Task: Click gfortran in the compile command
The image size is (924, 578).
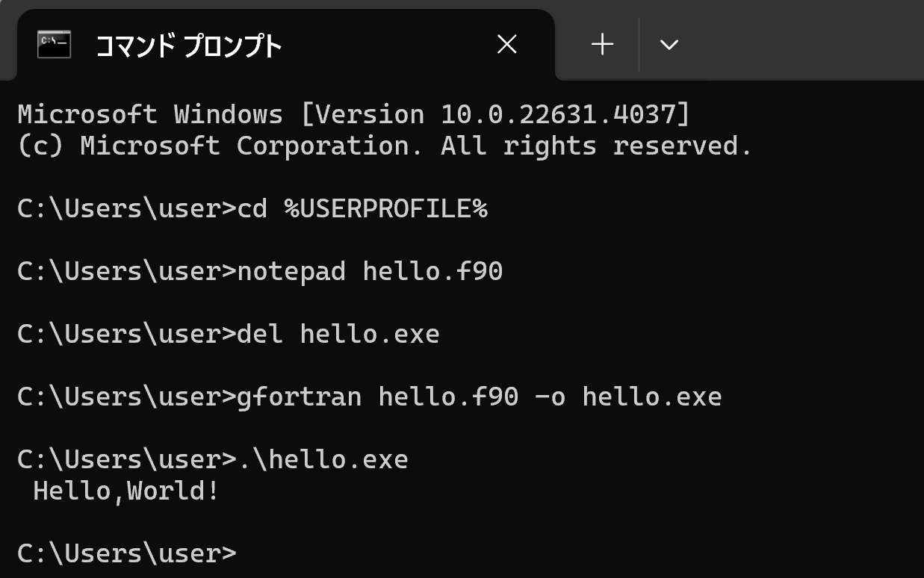Action: click(299, 396)
